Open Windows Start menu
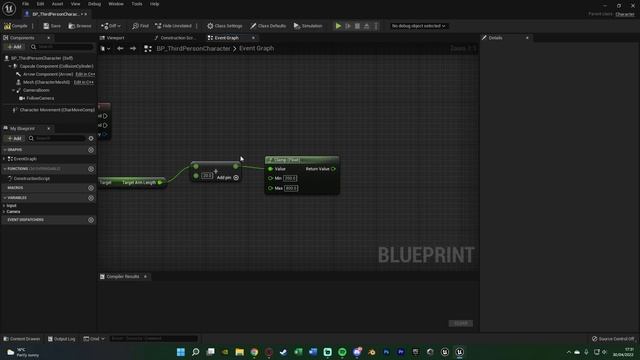 (x=180, y=352)
